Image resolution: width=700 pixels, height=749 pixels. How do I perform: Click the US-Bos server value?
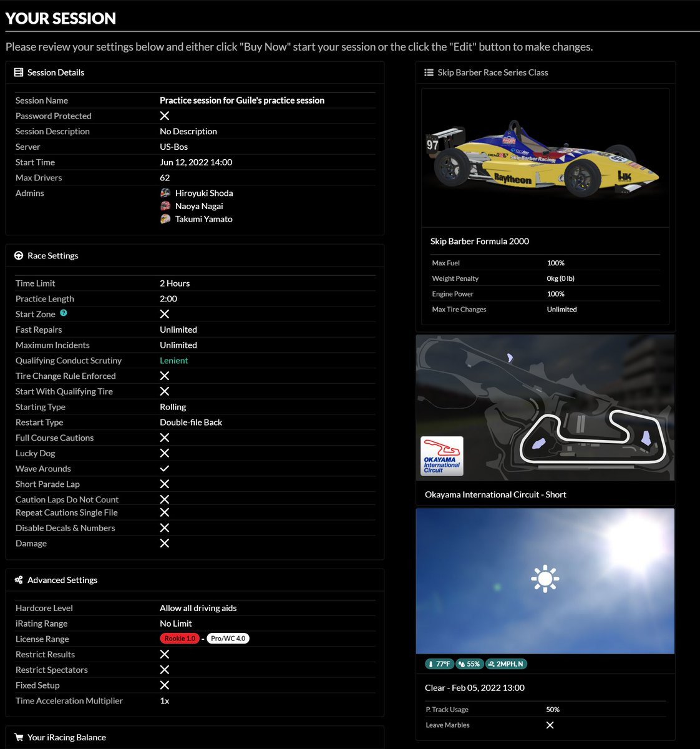[x=174, y=147]
